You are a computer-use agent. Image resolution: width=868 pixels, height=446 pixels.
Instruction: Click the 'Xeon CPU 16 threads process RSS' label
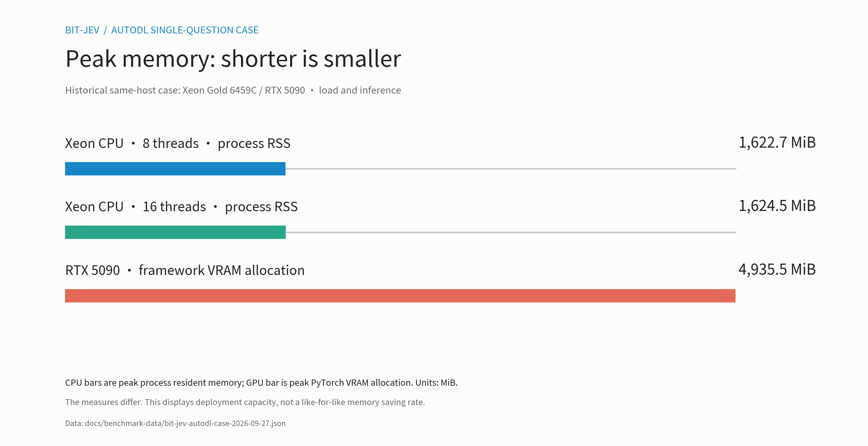[182, 207]
